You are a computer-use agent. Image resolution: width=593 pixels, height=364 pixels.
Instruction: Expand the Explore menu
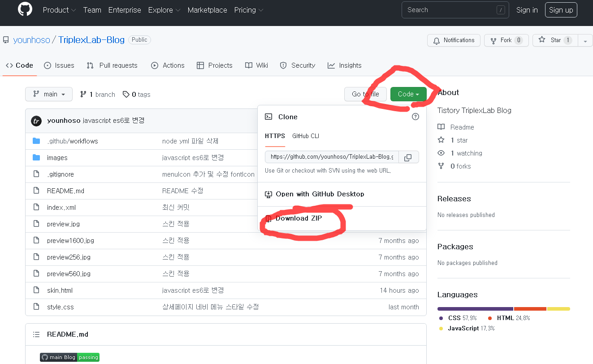[164, 10]
